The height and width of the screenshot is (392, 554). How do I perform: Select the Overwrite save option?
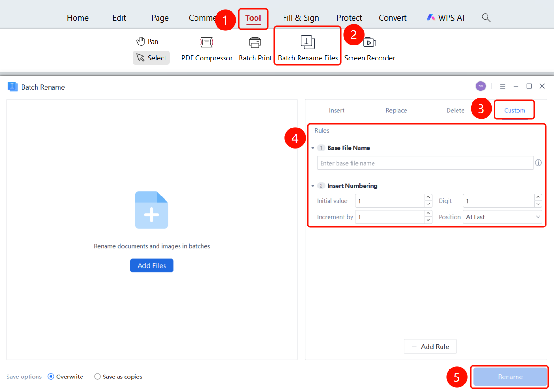pos(66,377)
